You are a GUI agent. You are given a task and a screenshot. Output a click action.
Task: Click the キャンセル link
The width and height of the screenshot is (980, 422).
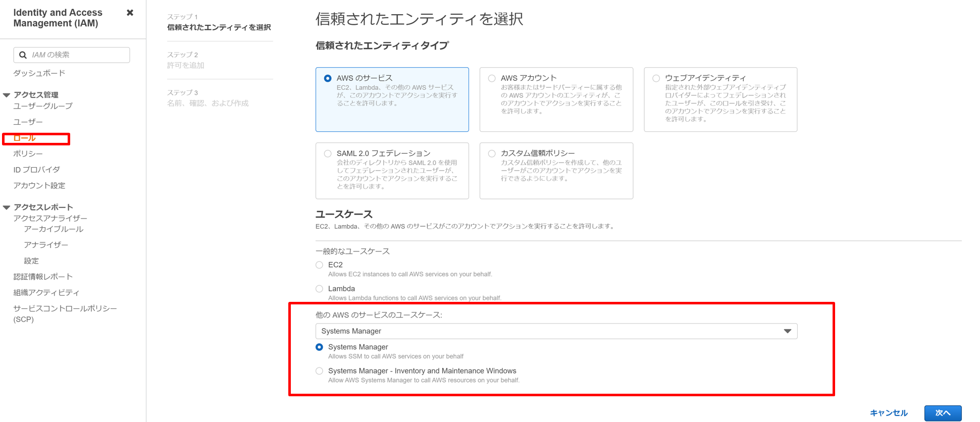click(889, 413)
